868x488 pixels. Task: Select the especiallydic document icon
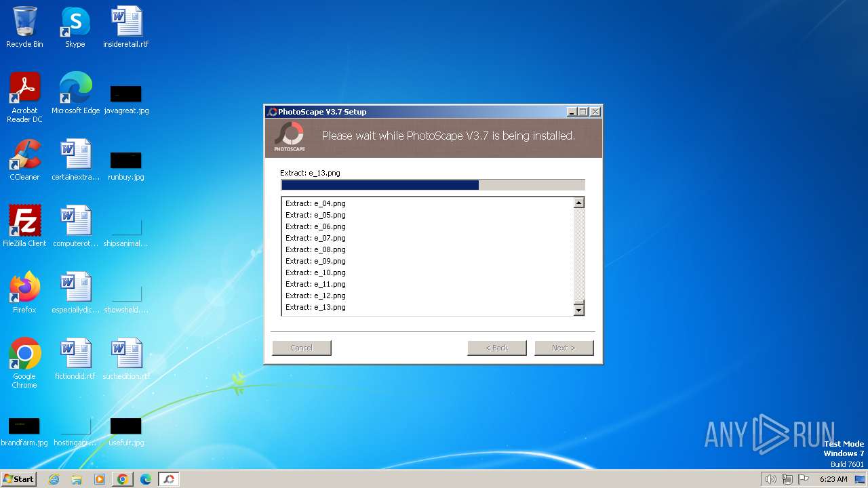point(75,293)
